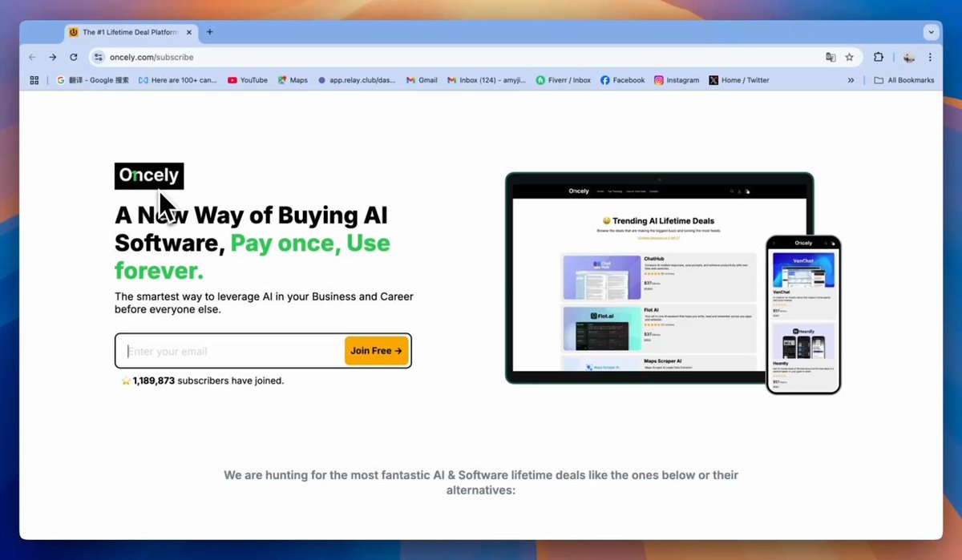
Task: Click the translate page icon
Action: click(831, 58)
